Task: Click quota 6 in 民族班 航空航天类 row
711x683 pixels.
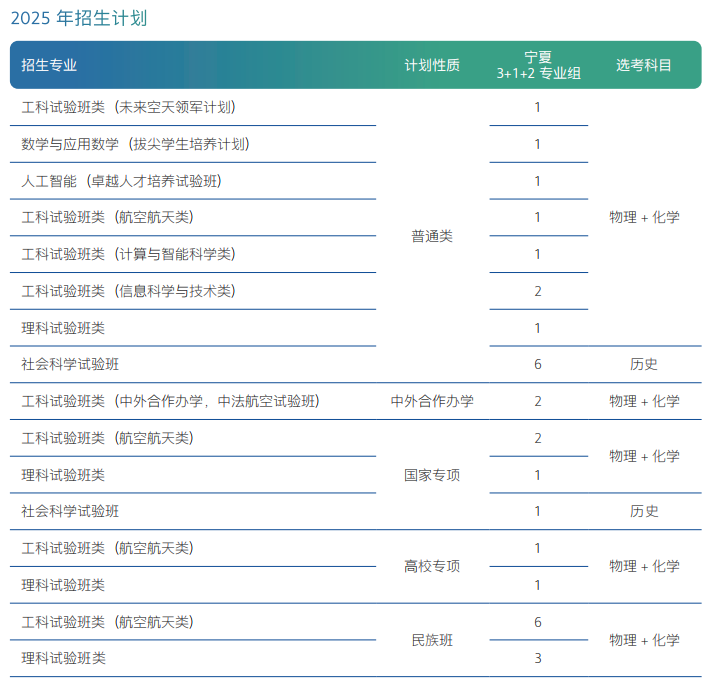Action: click(x=538, y=622)
